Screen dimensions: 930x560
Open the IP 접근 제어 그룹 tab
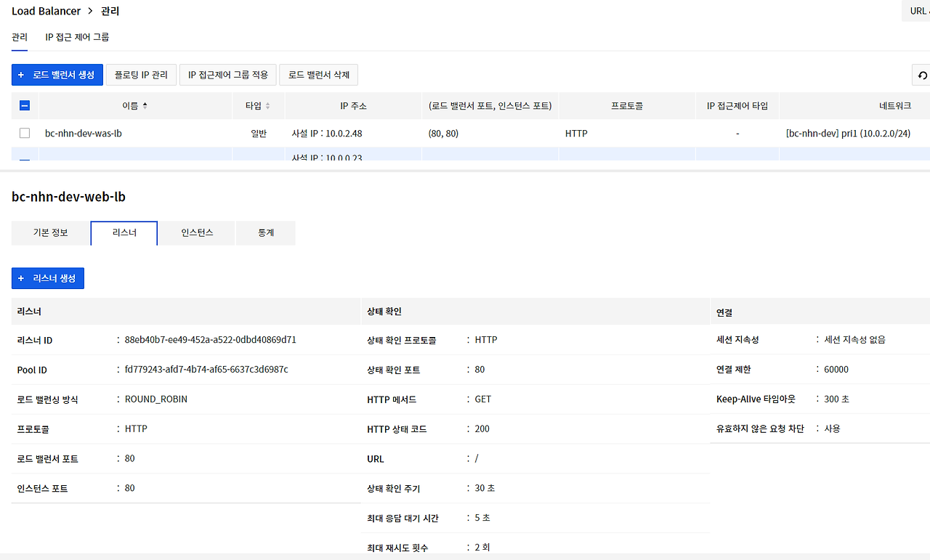[x=76, y=36]
